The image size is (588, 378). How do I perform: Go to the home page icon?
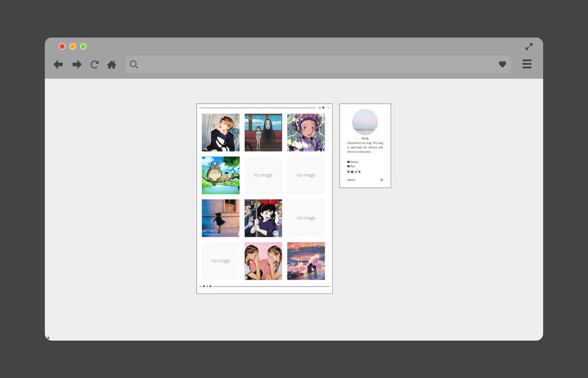(111, 64)
